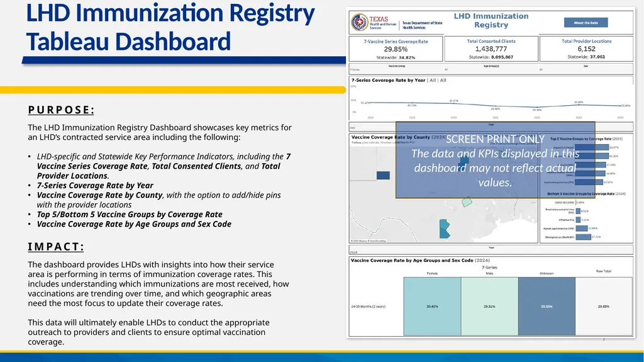Viewport: 644px width, 362px height.
Task: Click the Texas Health and Human Services logo
Action: [374, 23]
